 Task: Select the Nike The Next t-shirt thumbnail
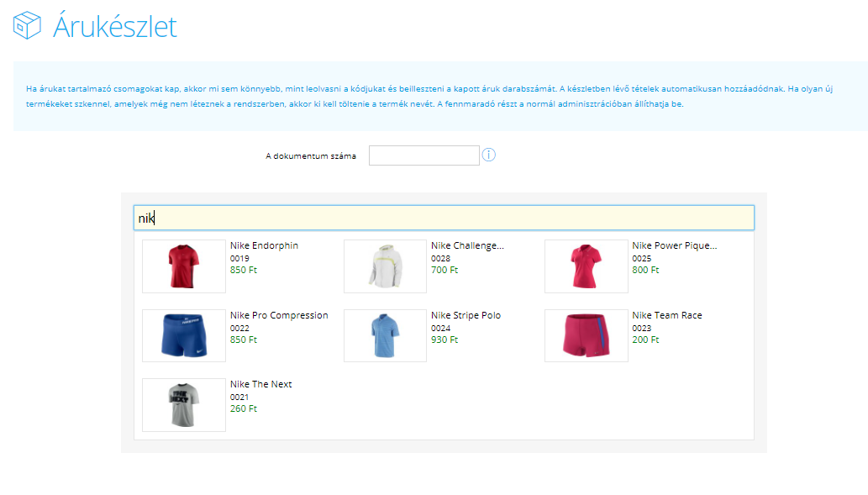click(x=184, y=405)
